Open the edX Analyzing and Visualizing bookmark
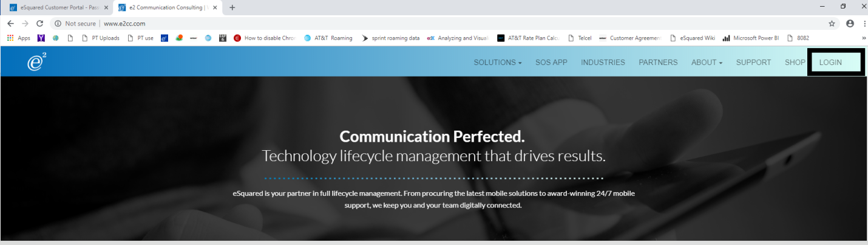Viewport: 868px width, 245px height. pyautogui.click(x=458, y=38)
